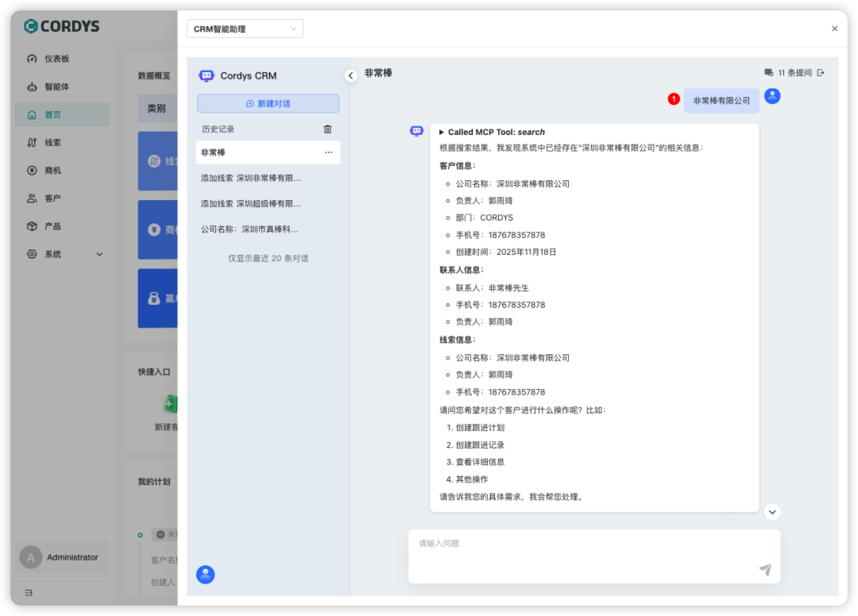The width and height of the screenshot is (858, 616).
Task: Click the send arrow in the message box
Action: (x=765, y=570)
